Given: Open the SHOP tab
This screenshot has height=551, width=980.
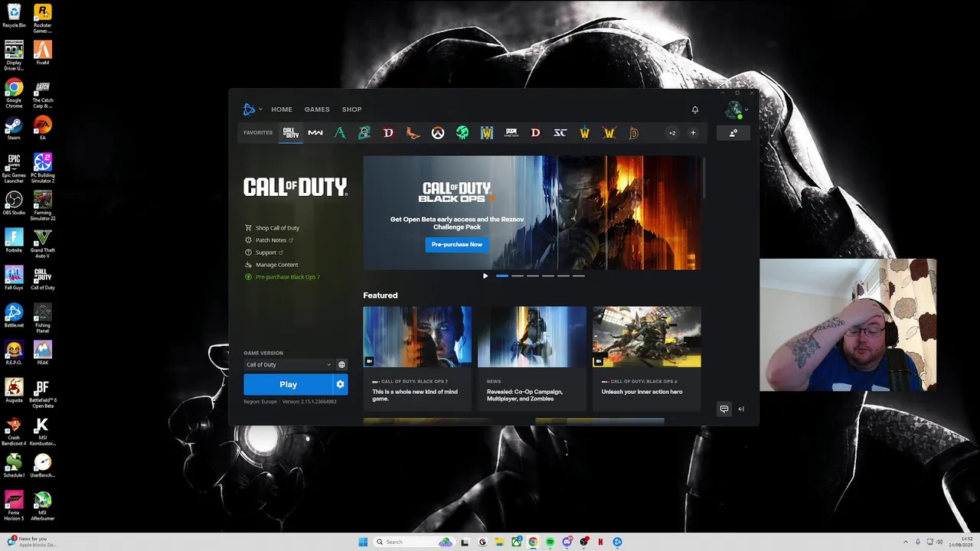Looking at the screenshot, I should tap(351, 109).
